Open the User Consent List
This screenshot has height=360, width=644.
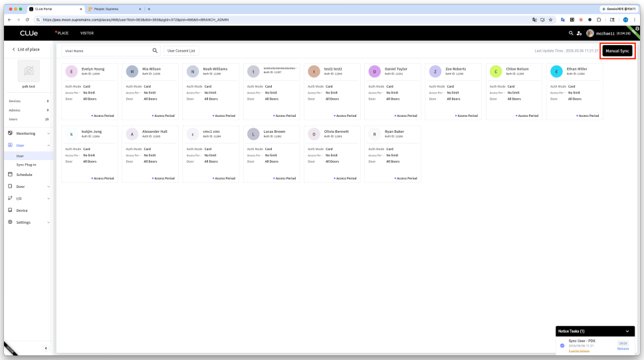tap(181, 51)
